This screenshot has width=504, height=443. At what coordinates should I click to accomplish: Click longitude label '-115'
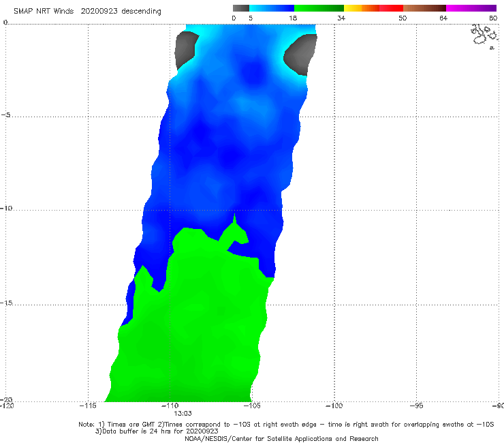88,406
